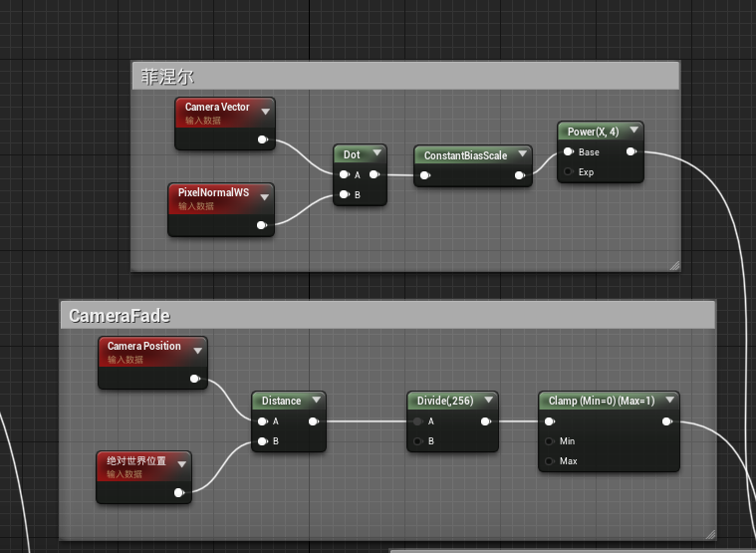
Task: Select the 绝对世界位置 node title
Action: [x=136, y=460]
